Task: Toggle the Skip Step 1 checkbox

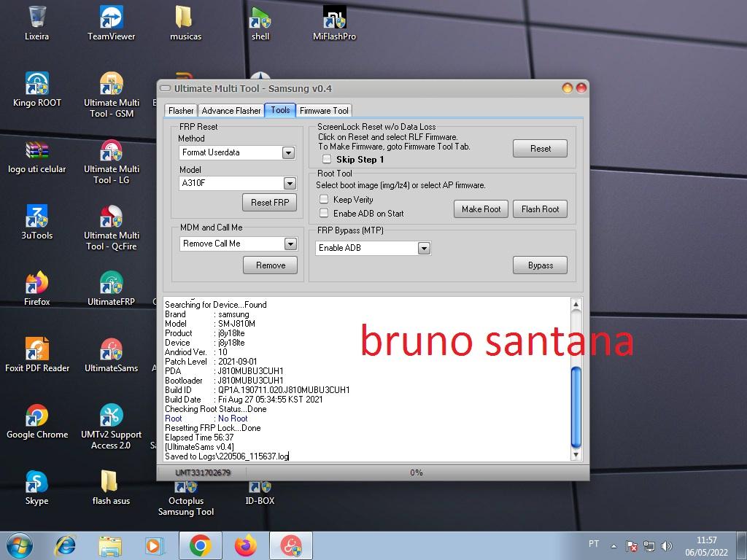Action: pos(327,159)
